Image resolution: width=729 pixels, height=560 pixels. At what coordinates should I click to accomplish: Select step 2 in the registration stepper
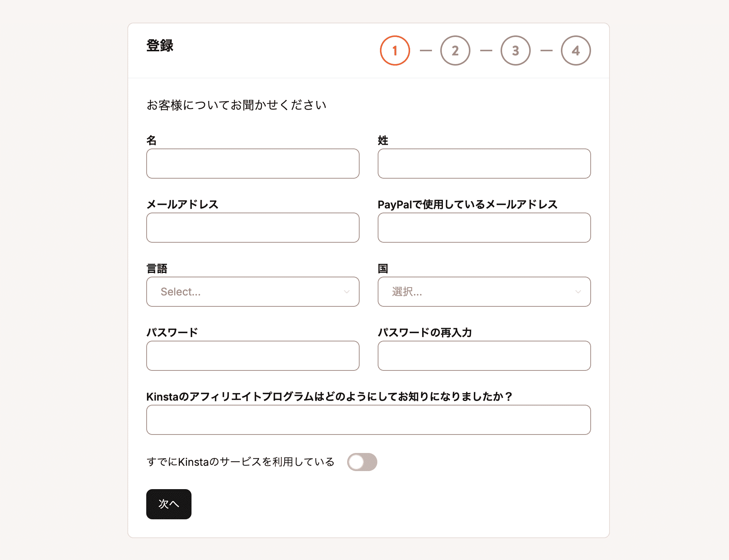(x=455, y=50)
